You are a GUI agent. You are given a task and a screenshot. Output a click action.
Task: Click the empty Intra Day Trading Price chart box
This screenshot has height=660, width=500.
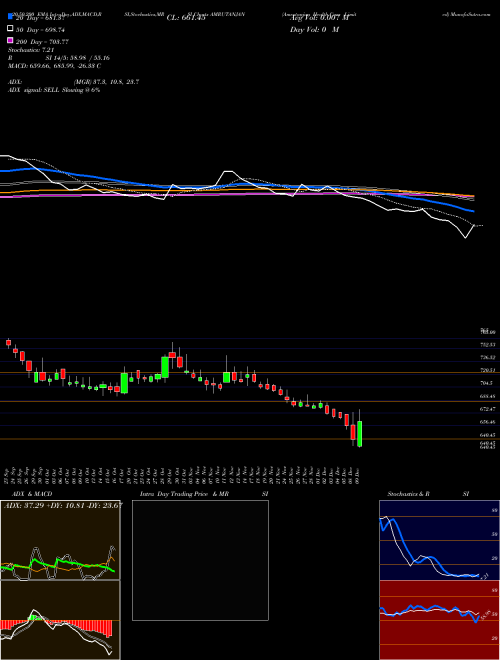[200, 560]
